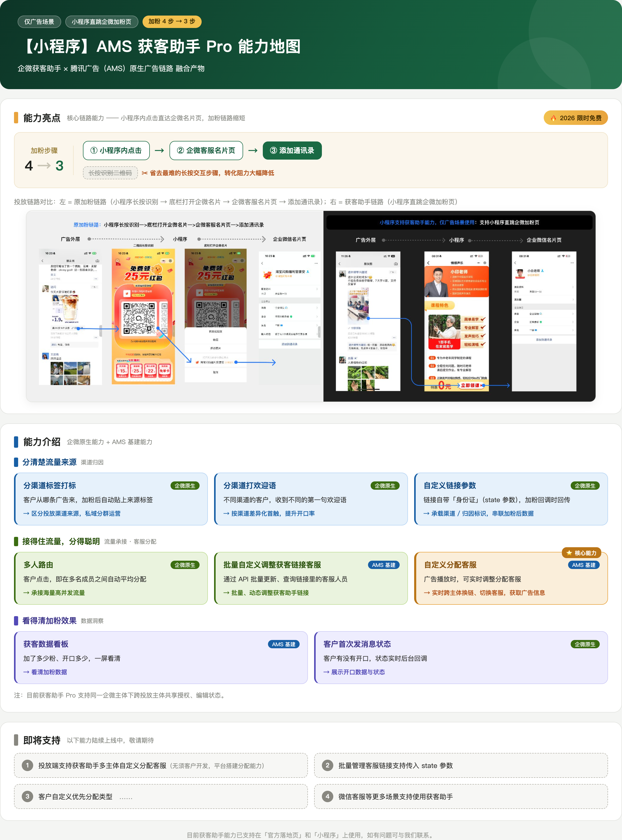This screenshot has width=622, height=840.
Task: Click the green ③ 添加通讯录 step
Action: coord(292,151)
